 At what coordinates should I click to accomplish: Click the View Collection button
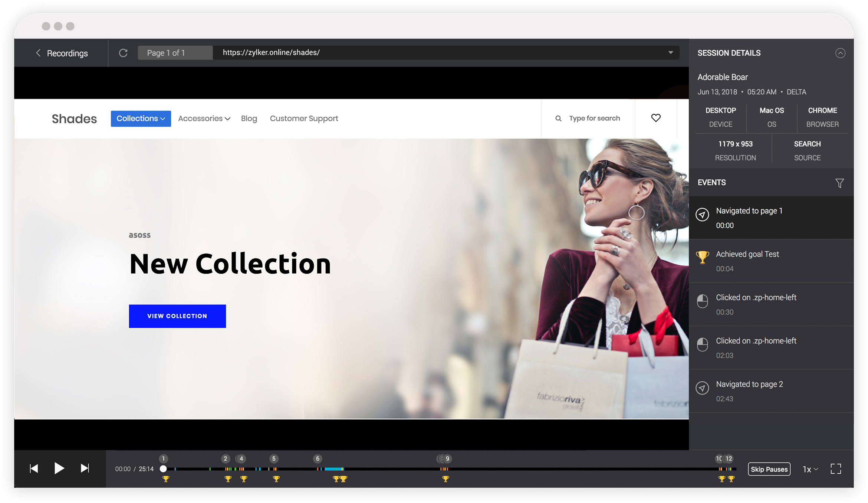coord(177,316)
